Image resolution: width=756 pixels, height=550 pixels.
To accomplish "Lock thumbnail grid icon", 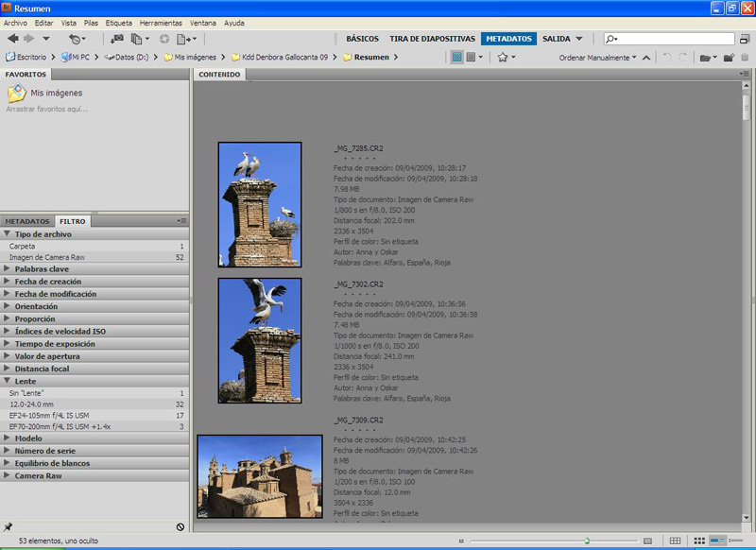I will point(675,541).
